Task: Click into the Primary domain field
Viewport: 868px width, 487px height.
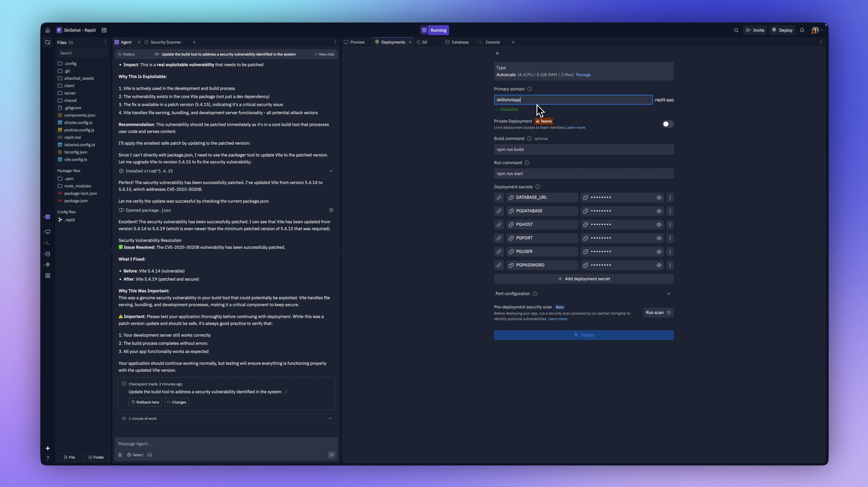Action: (x=573, y=100)
